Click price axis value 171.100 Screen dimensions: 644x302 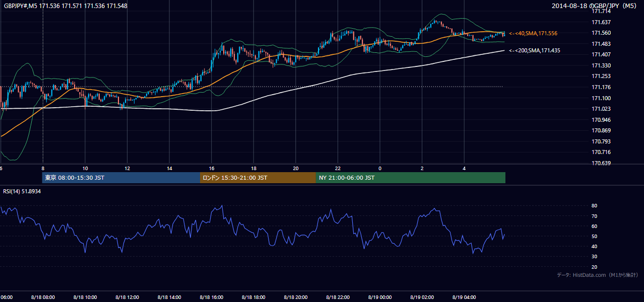click(x=601, y=98)
